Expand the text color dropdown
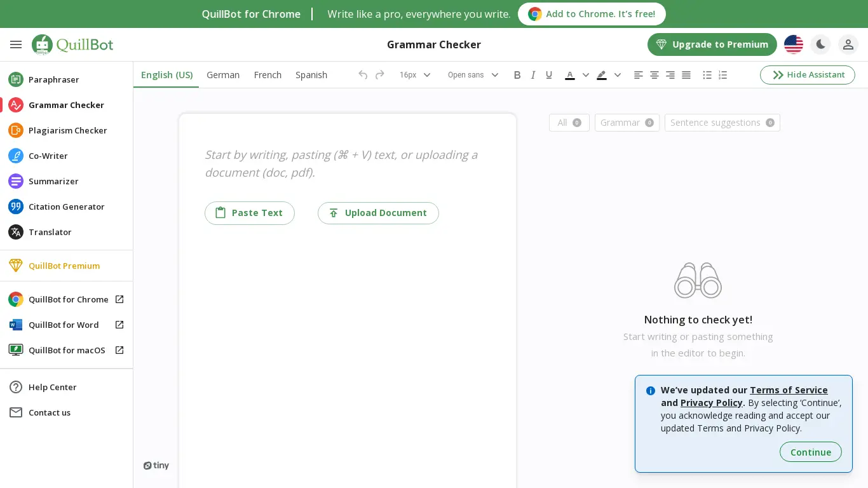This screenshot has height=488, width=868. (586, 75)
